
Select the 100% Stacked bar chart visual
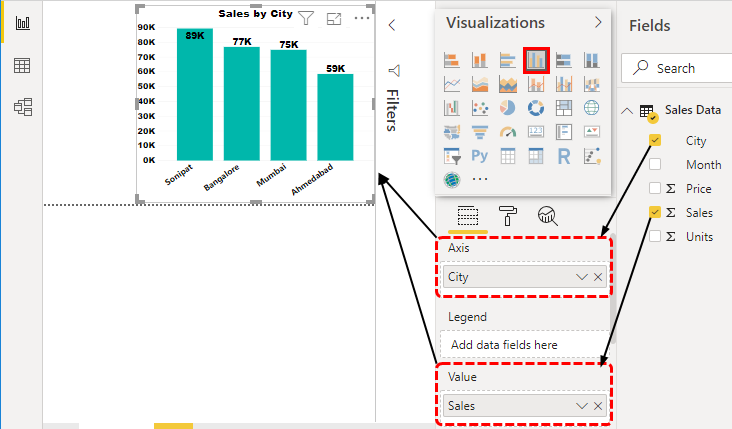point(563,60)
